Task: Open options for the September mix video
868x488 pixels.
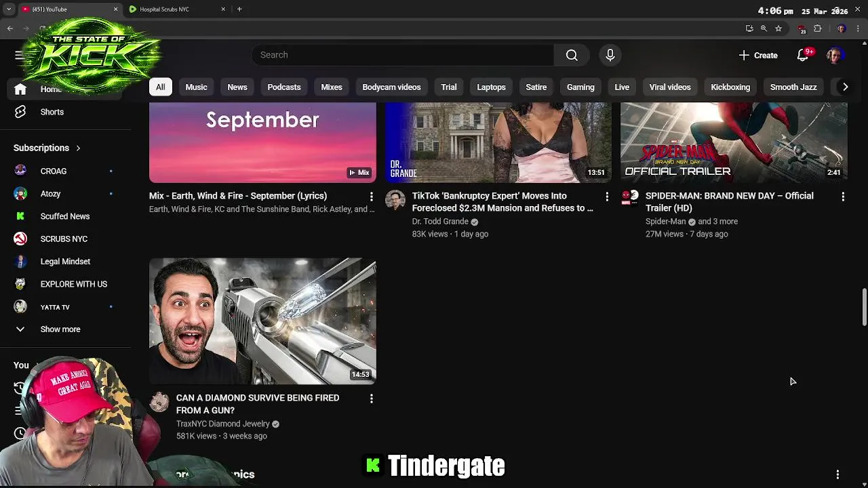Action: [x=371, y=196]
